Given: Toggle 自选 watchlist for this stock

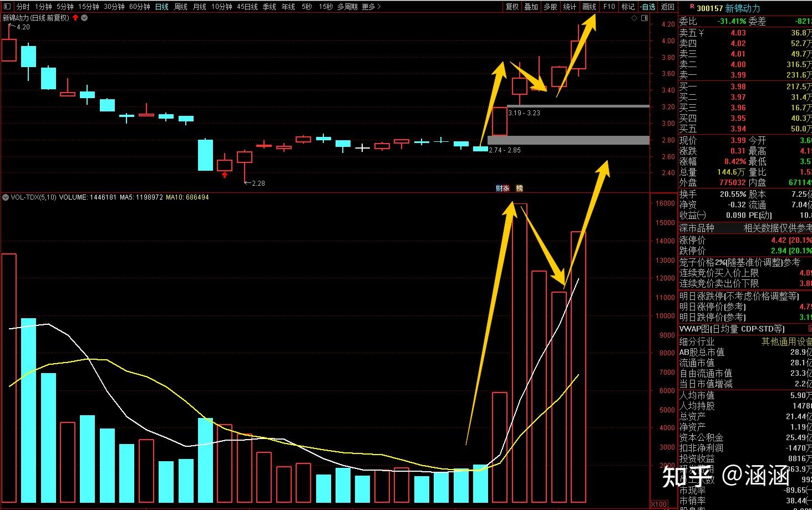Looking at the screenshot, I should pyautogui.click(x=647, y=7).
